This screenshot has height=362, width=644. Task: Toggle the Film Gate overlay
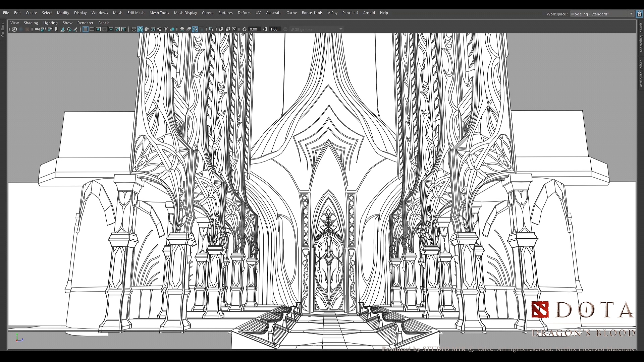(92, 29)
